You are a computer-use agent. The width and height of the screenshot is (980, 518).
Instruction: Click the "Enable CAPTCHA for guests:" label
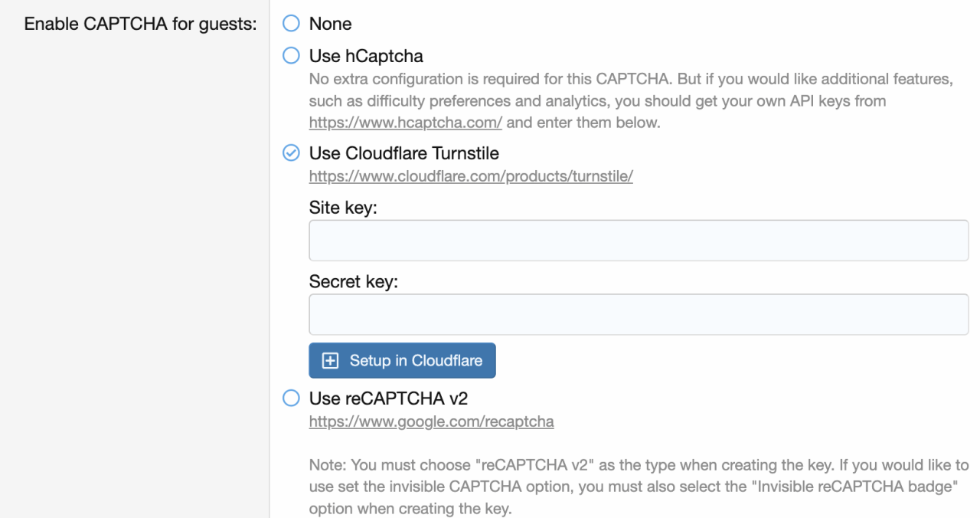pos(140,24)
